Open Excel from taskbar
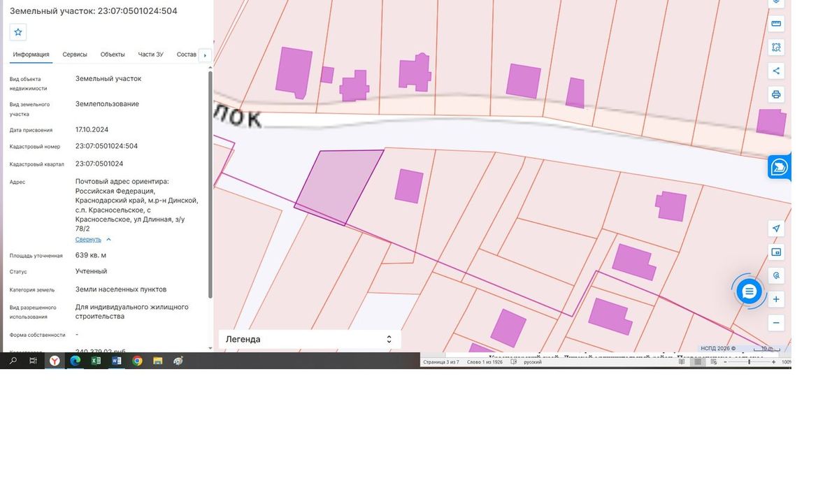The height and width of the screenshot is (504, 839). pyautogui.click(x=96, y=361)
